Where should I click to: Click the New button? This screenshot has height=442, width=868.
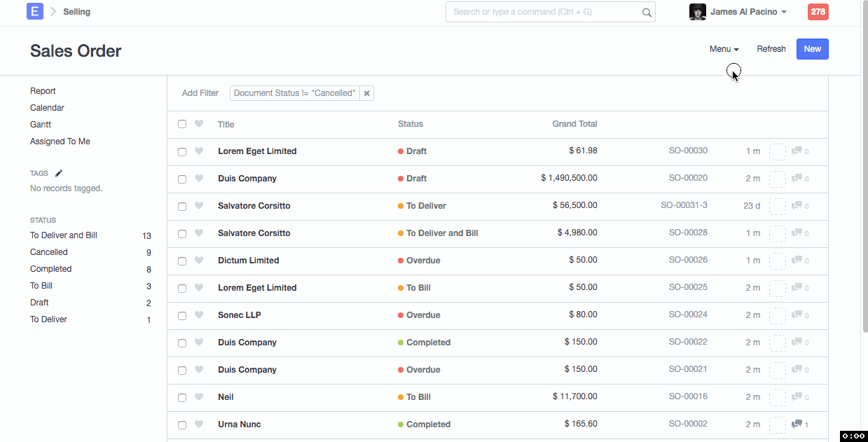[x=812, y=49]
